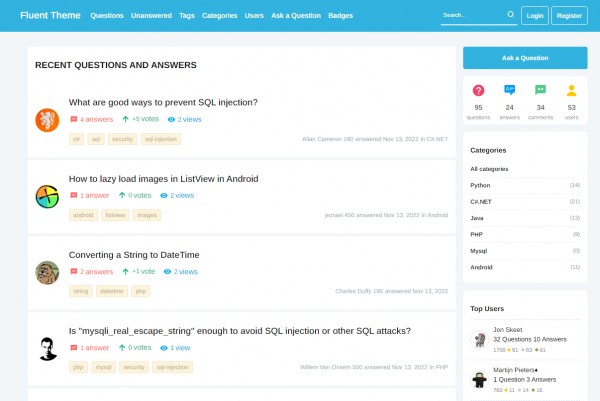Click the green comments stat icon

coord(540,90)
